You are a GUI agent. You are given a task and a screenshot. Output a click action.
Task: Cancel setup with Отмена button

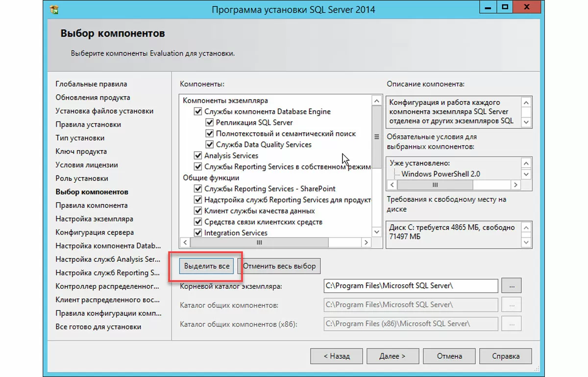(x=449, y=356)
